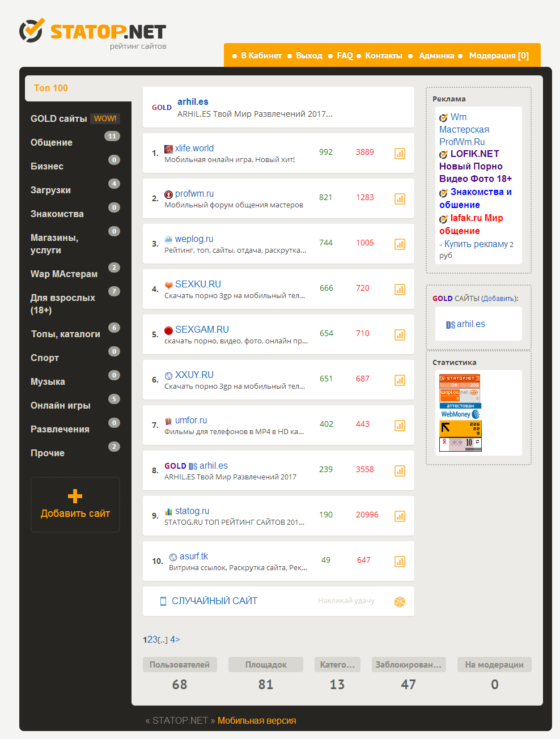Go to page 4 of results
This screenshot has height=739, width=560.
click(x=173, y=639)
